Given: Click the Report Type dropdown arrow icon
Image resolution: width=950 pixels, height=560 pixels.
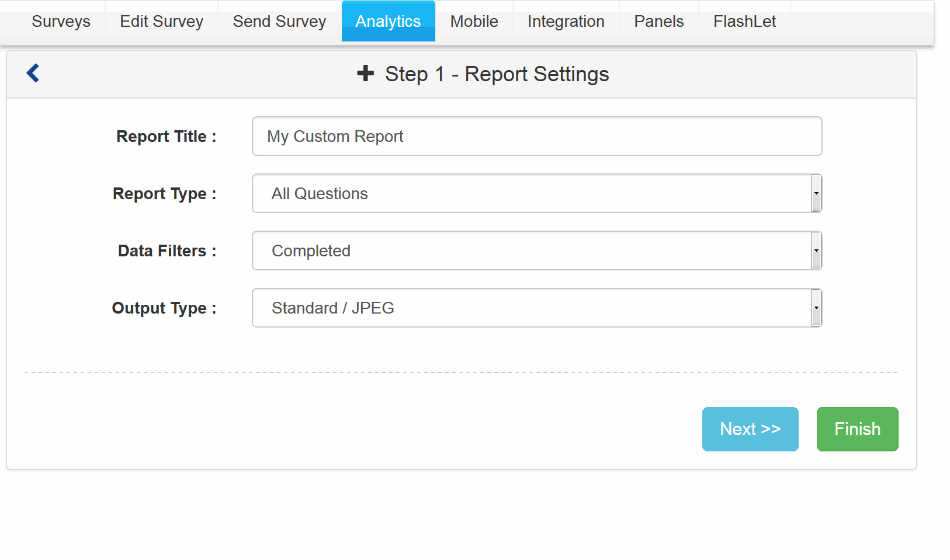Looking at the screenshot, I should (x=816, y=193).
